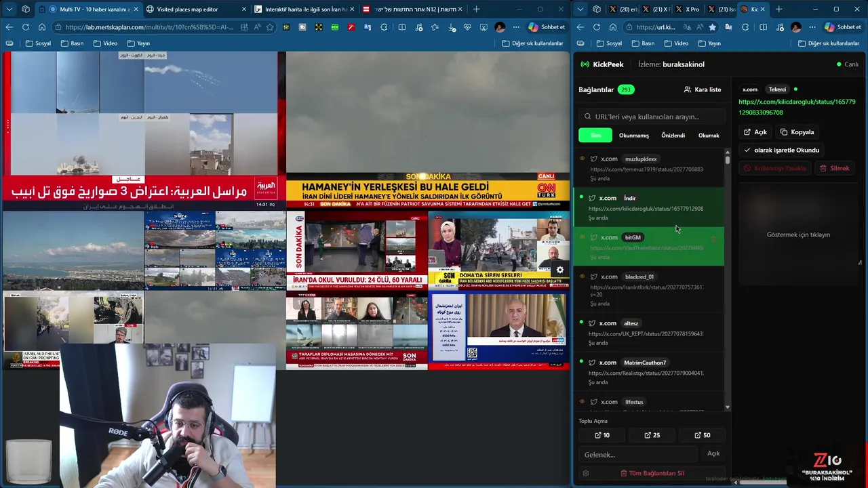This screenshot has height=488, width=868.
Task: Open the CNN Türk Hamaney video tile
Action: point(427,131)
